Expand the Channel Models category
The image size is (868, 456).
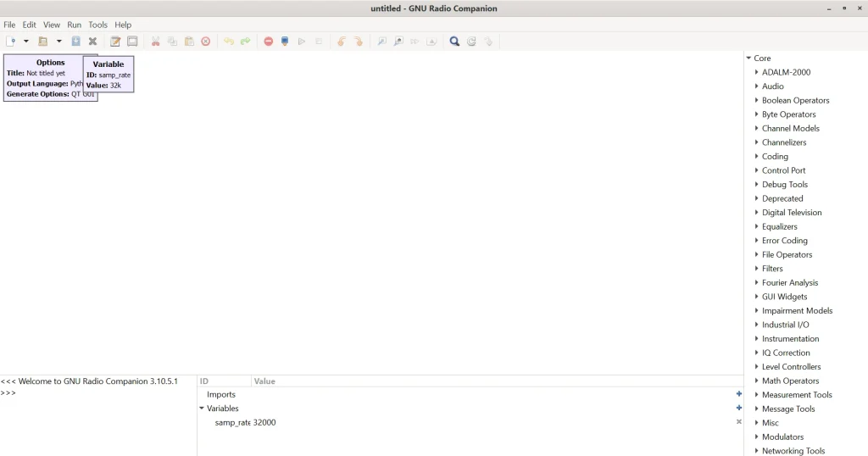coord(756,128)
